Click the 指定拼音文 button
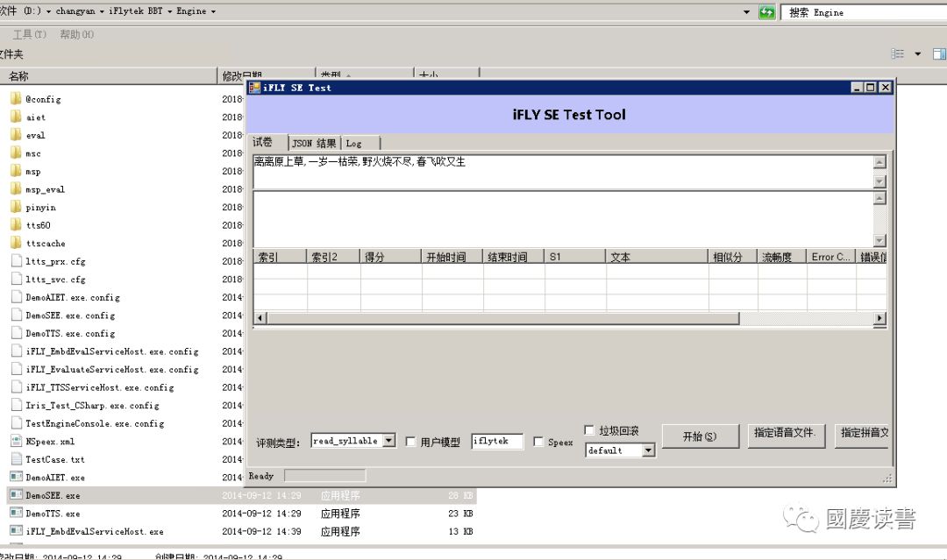The width and height of the screenshot is (947, 560). (x=862, y=435)
